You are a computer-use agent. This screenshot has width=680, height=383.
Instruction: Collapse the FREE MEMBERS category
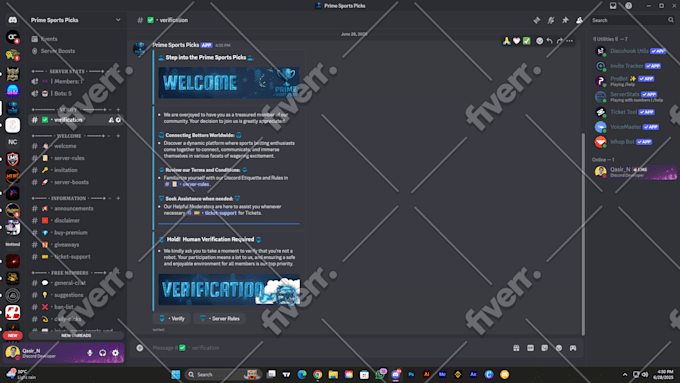(68, 273)
